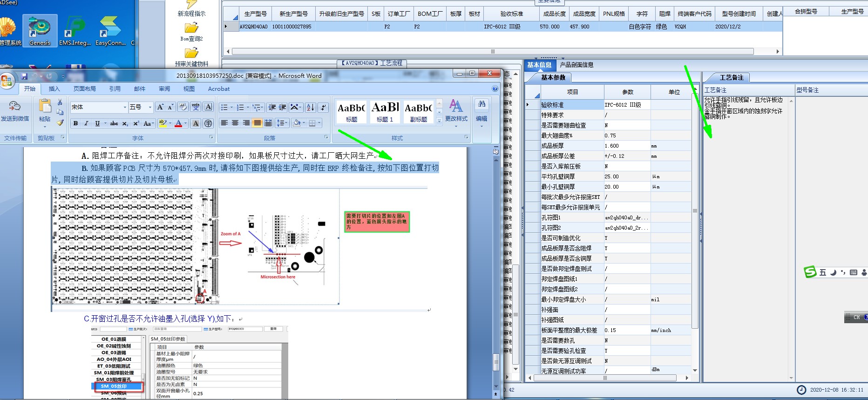Open EMS.Integ desktop shortcut
868x400 pixels.
[75, 31]
